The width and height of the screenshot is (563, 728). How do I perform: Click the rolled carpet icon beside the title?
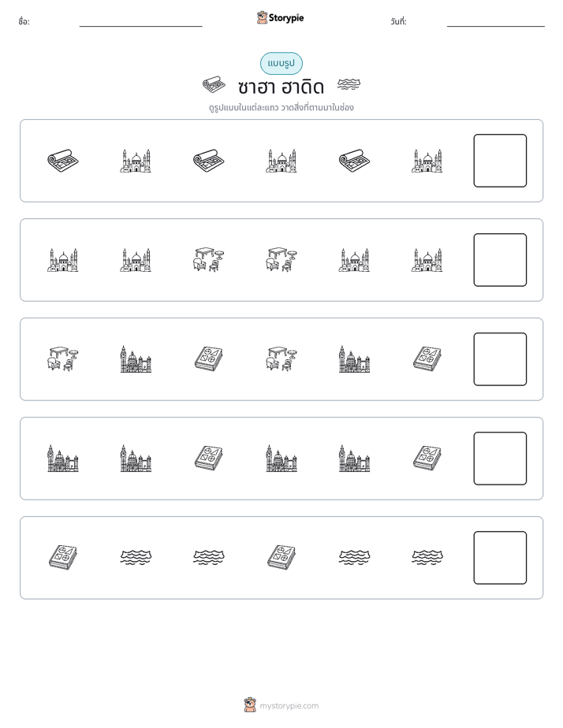(x=214, y=85)
